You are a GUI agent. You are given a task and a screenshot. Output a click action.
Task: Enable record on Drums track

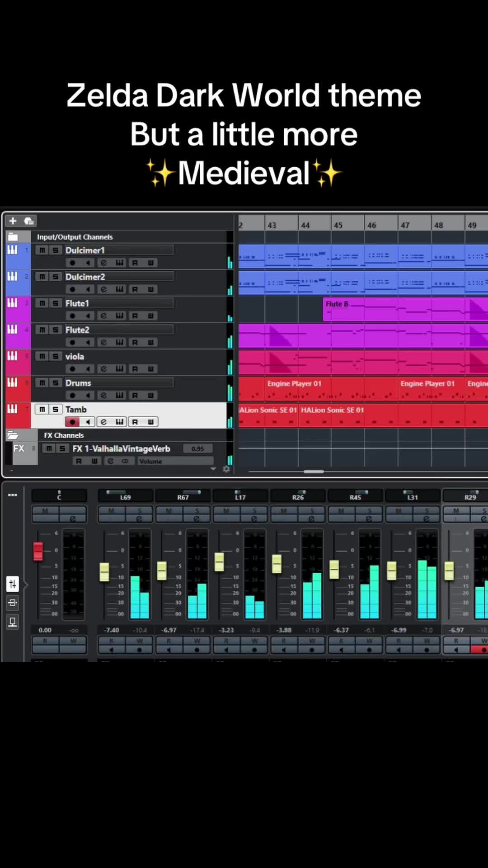(72, 396)
